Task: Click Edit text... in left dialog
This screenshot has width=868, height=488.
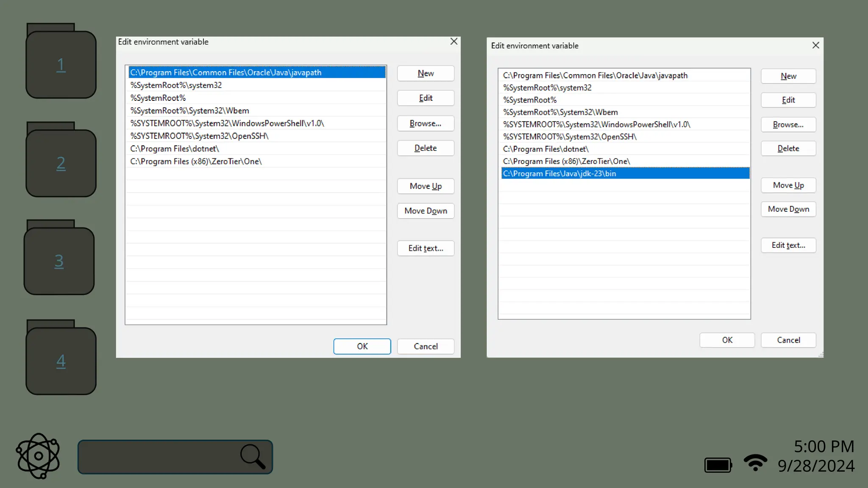Action: [426, 248]
